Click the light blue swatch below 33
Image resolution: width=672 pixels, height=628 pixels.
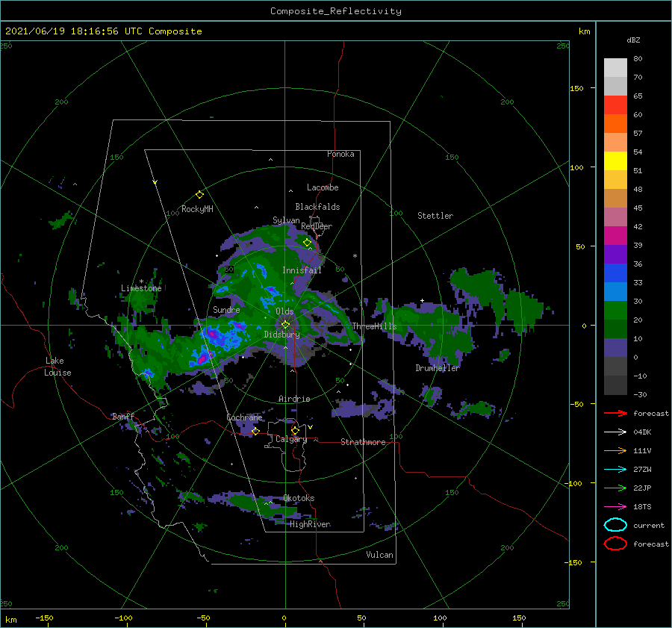coord(615,291)
